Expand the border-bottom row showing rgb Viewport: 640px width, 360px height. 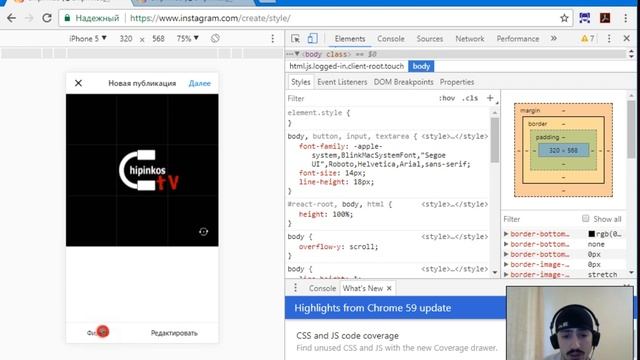click(x=506, y=234)
